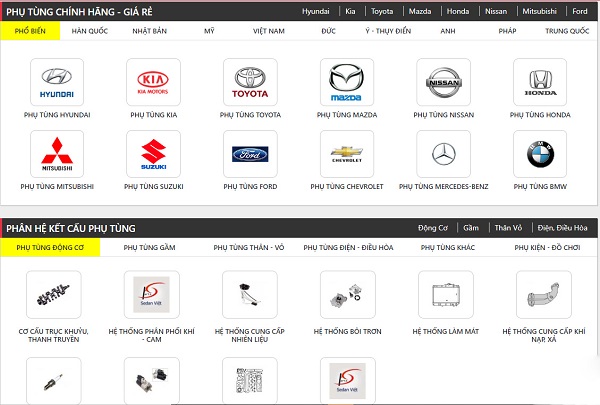Viewport: 600px width, 405px height.
Task: Open the Phụ Kiện - Đồ Chơi tab
Action: 547,247
